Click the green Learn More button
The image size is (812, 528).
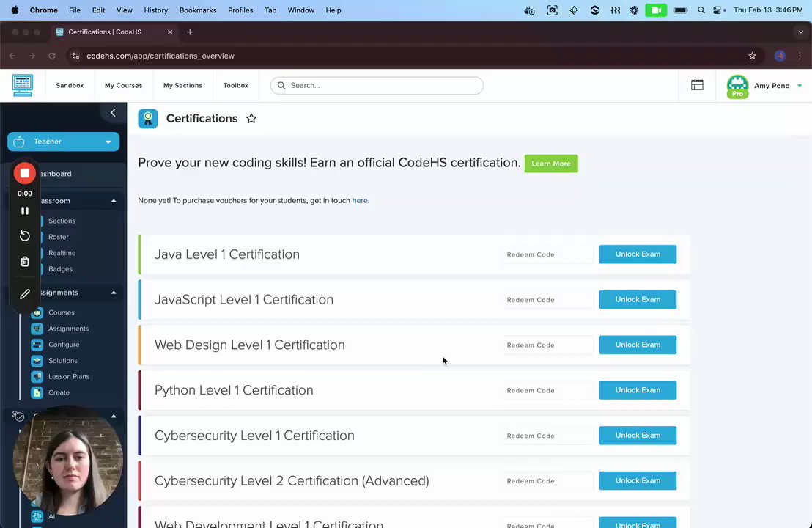tap(551, 164)
